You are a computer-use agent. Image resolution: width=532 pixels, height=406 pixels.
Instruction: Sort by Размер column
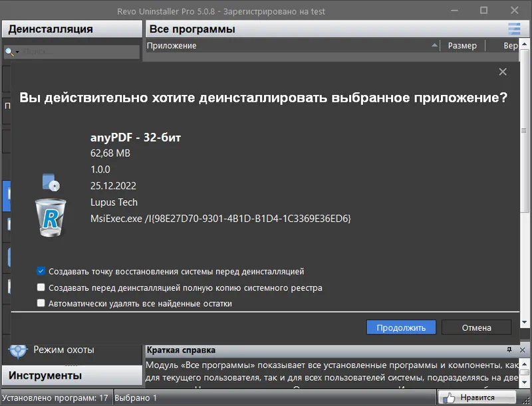462,46
